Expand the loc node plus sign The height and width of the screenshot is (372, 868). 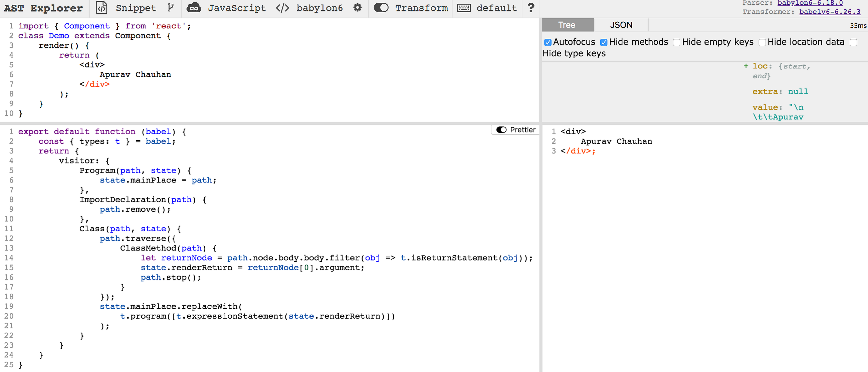pyautogui.click(x=746, y=66)
